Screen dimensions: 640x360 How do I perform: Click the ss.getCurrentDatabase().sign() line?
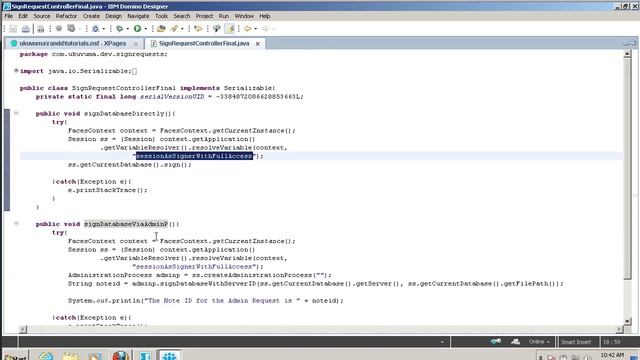[x=129, y=164]
